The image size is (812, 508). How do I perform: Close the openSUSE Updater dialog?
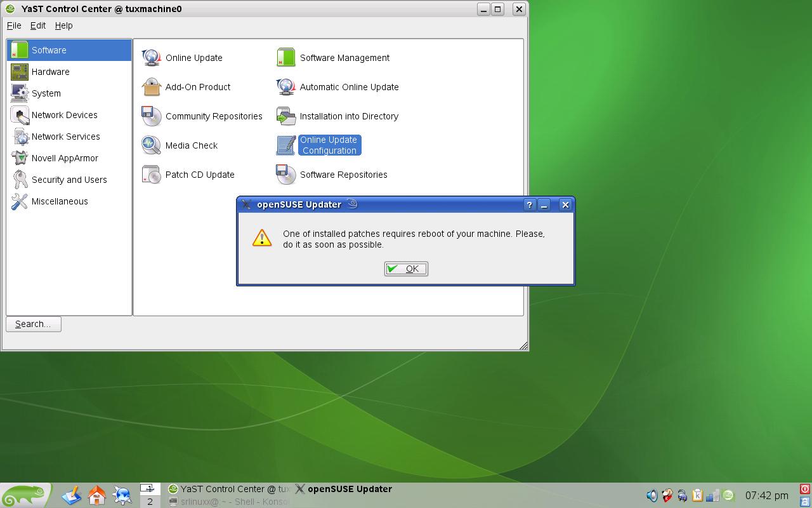click(x=565, y=204)
